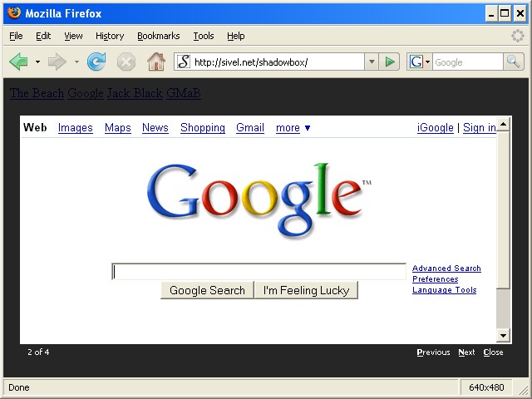Click the Sign in link
Viewport: 532px width, 399px height.
click(480, 128)
